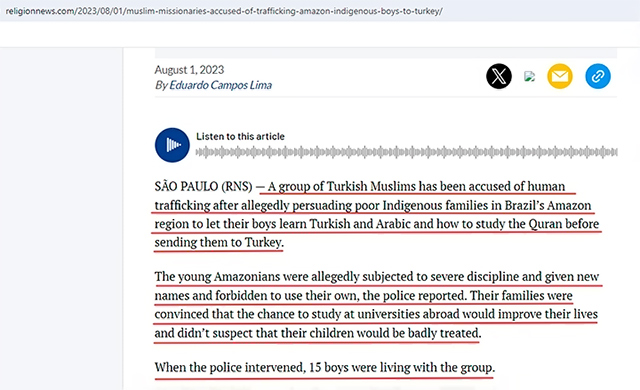Click the broken image share icon
The image size is (640, 390).
pyautogui.click(x=529, y=76)
